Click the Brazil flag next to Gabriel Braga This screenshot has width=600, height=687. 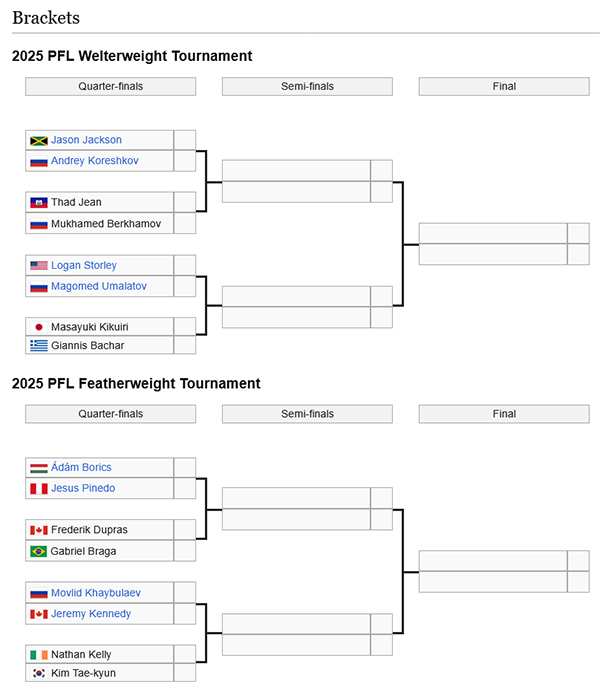[x=39, y=552]
